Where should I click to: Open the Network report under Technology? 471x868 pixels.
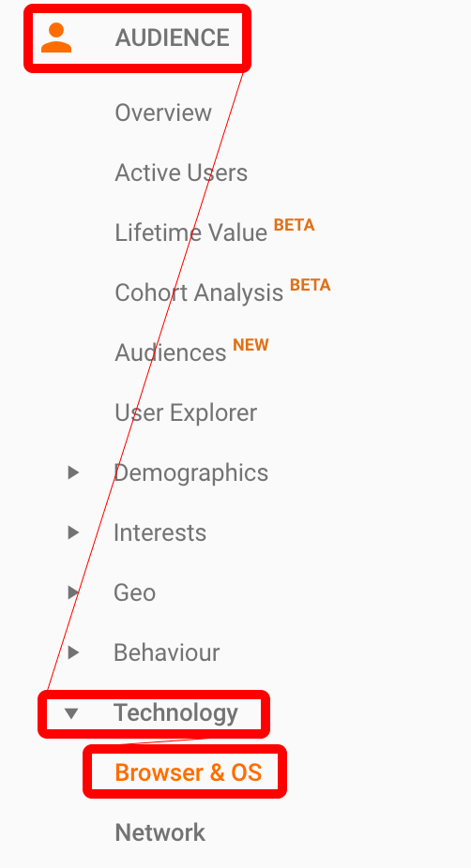(x=160, y=832)
